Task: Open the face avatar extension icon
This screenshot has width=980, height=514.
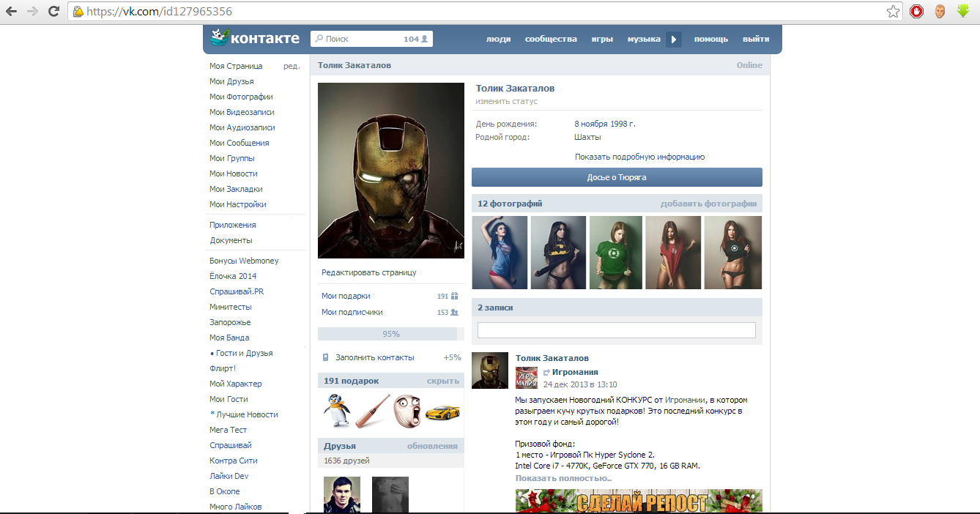Action: tap(939, 11)
